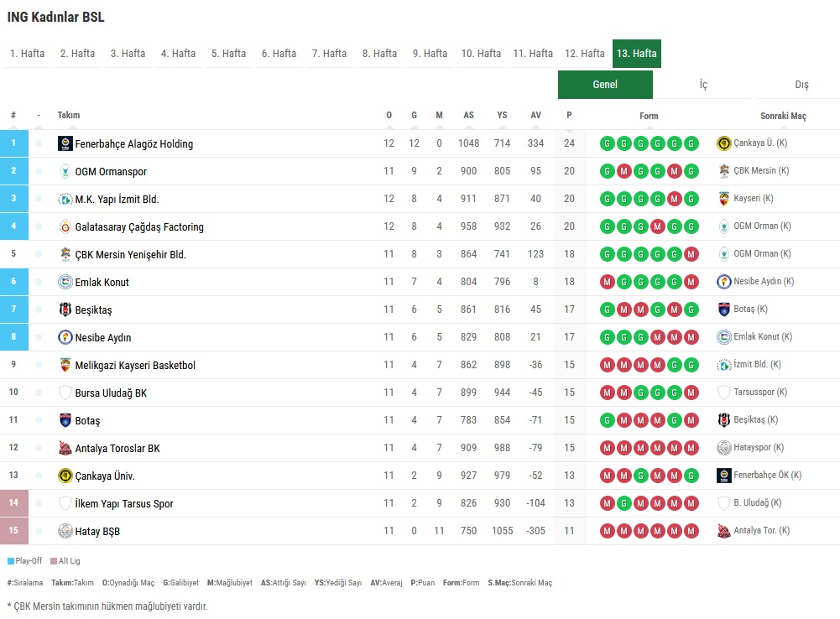
Task: Click ÇBK Mersin's red M form circle
Action: (691, 254)
